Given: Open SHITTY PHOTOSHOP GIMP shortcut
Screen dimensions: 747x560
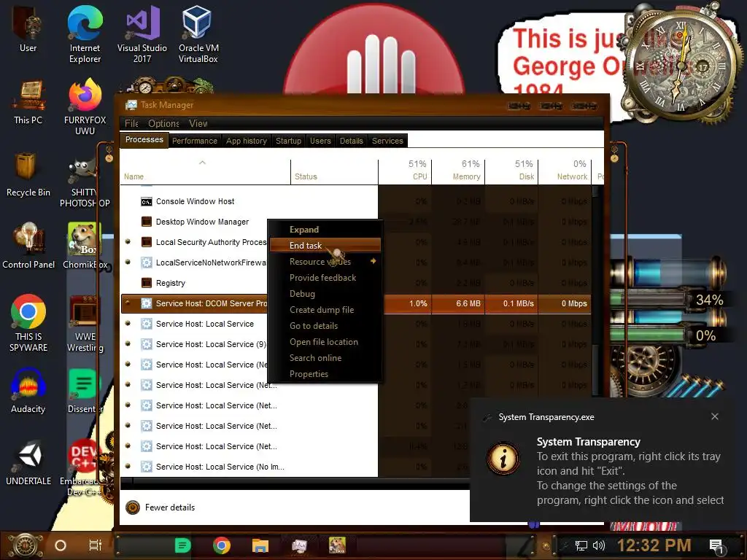Looking at the screenshot, I should [x=85, y=183].
